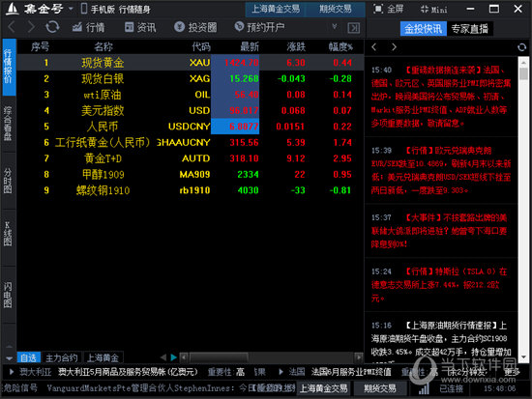Go back with the left navigation arrow
The image size is (532, 399).
pos(12,27)
